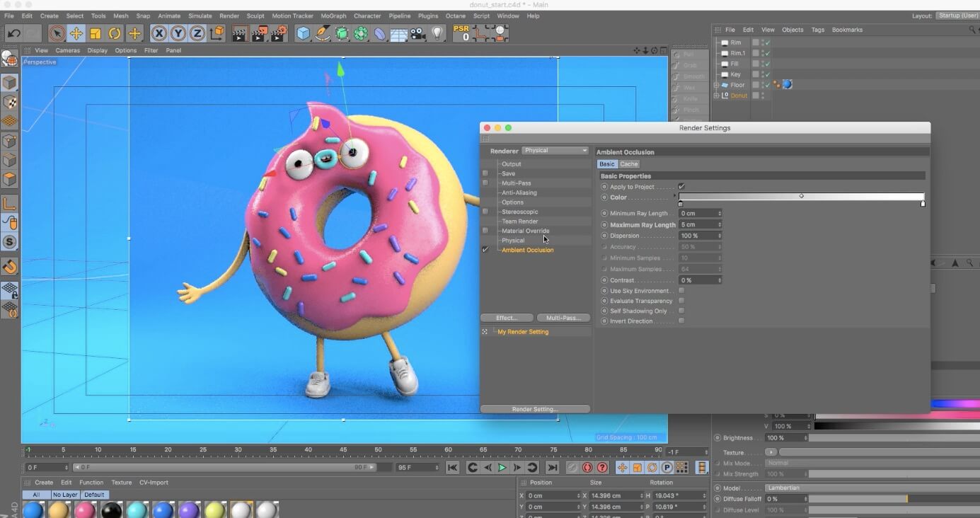Enable the Stereoscopic checkbox
980x518 pixels.
[485, 212]
